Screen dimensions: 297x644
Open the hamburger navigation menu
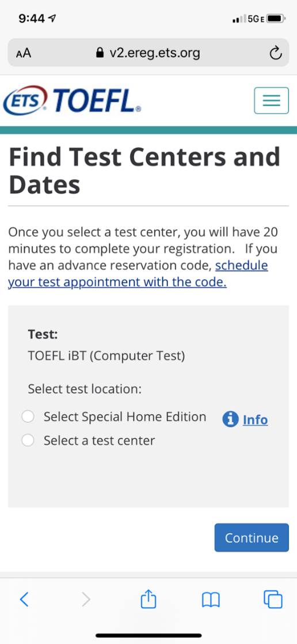[x=271, y=100]
